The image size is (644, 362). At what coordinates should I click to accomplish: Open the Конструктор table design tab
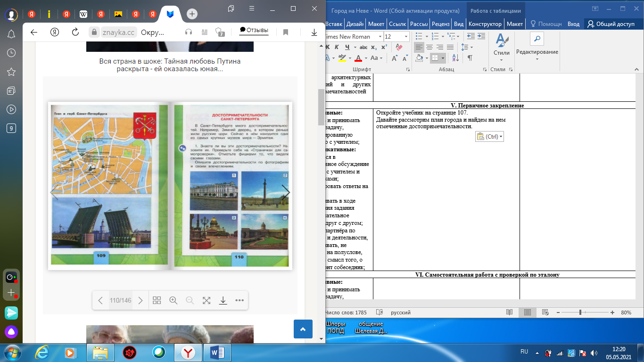485,24
